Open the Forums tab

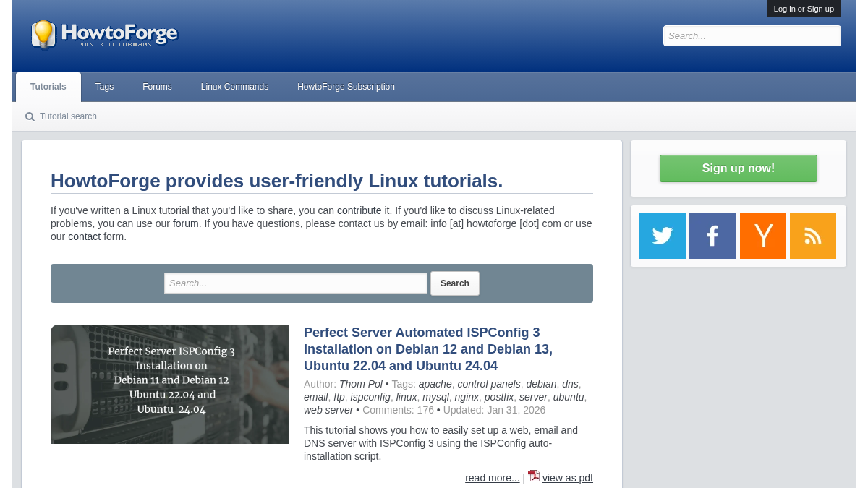[x=157, y=87]
